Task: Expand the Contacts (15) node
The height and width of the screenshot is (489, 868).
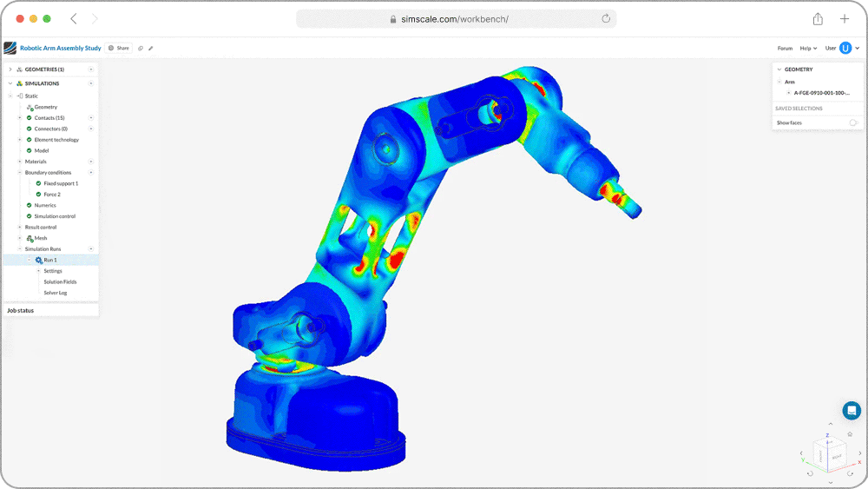Action: tap(19, 118)
